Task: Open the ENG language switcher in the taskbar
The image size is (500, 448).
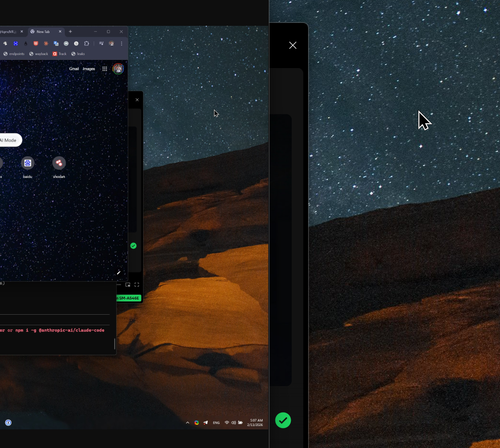Action: (216, 423)
